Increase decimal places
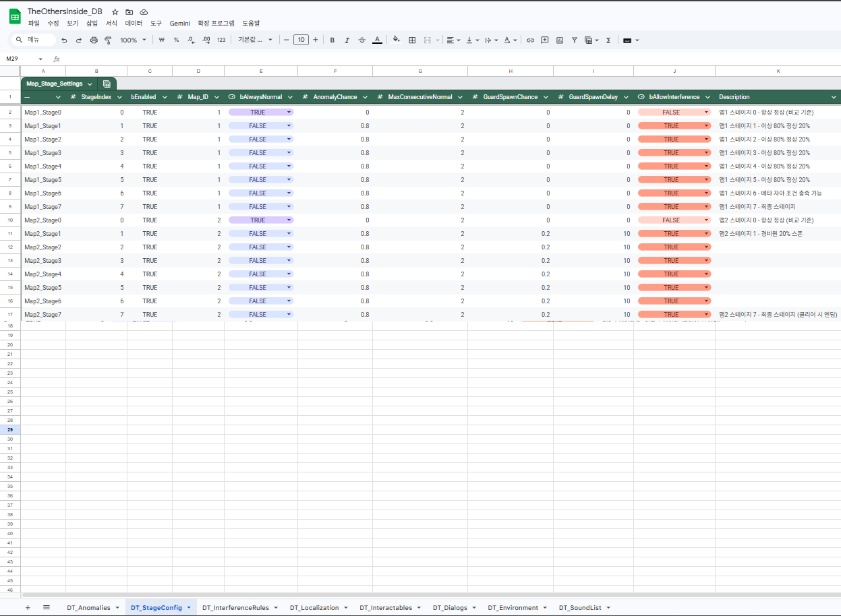The image size is (841, 616). coord(206,40)
